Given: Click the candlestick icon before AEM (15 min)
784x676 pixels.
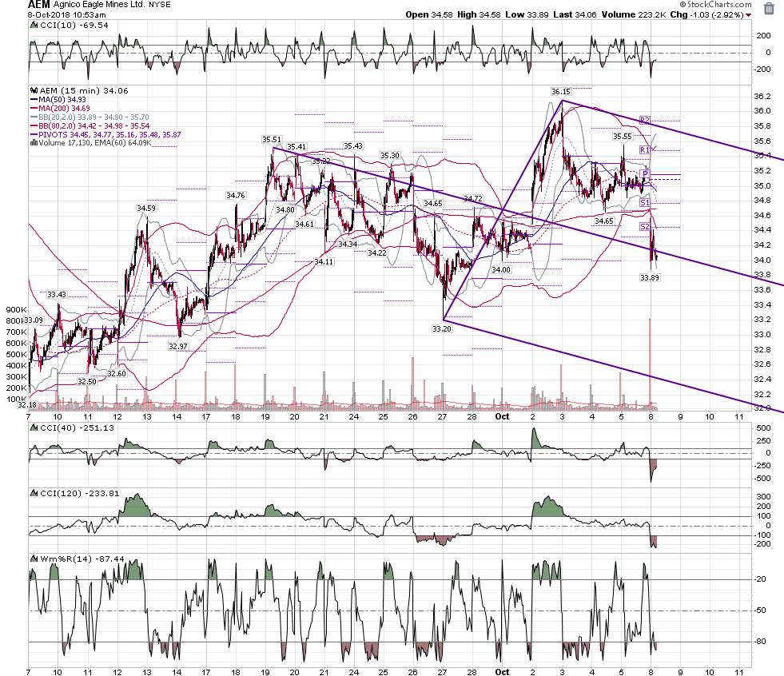Looking at the screenshot, I should click(34, 90).
